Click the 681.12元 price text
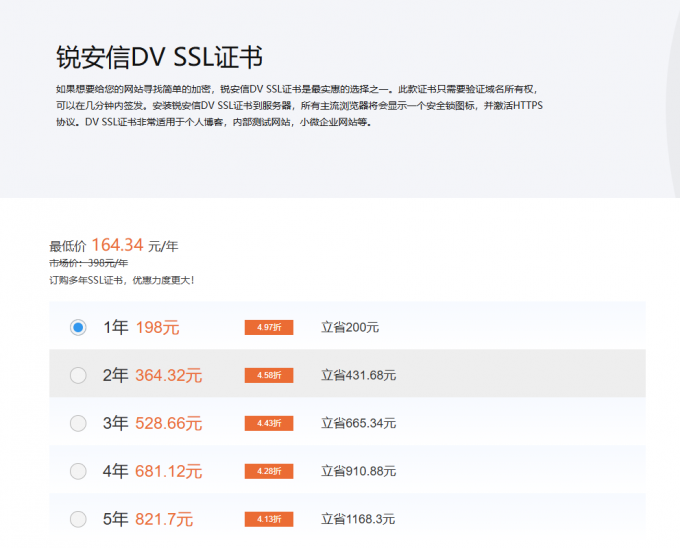 [169, 471]
